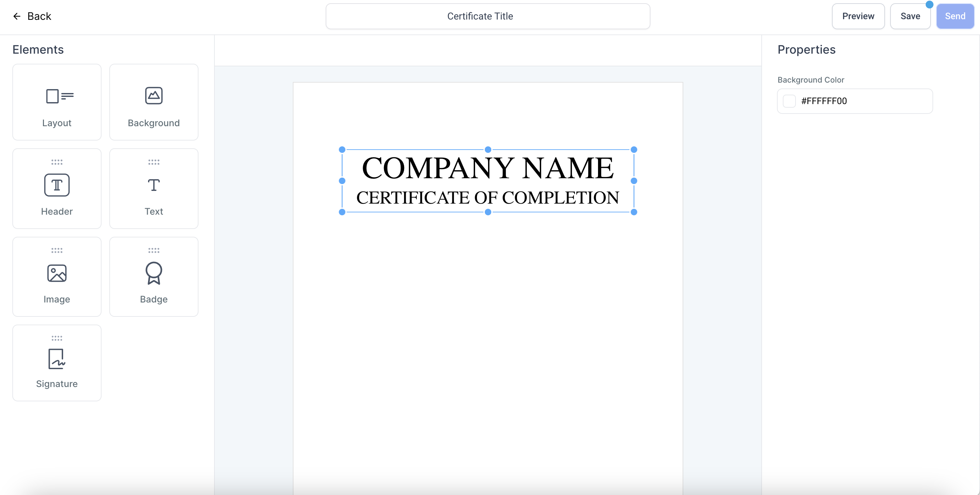Click the Header tile drag-handle dots
980x495 pixels.
pos(57,162)
